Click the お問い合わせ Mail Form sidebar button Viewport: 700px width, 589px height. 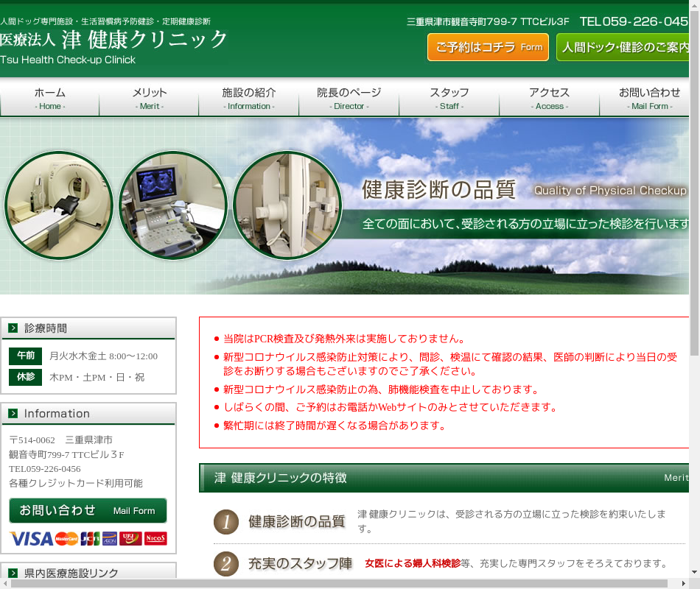coord(88,510)
